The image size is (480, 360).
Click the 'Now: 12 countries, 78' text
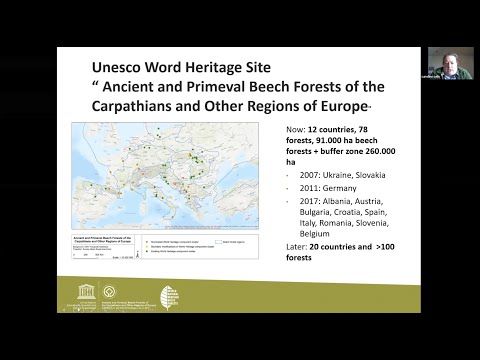coord(327,129)
